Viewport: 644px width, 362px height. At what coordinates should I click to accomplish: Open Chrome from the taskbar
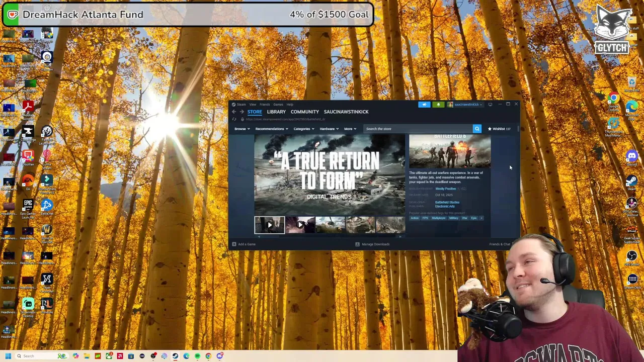[208, 356]
